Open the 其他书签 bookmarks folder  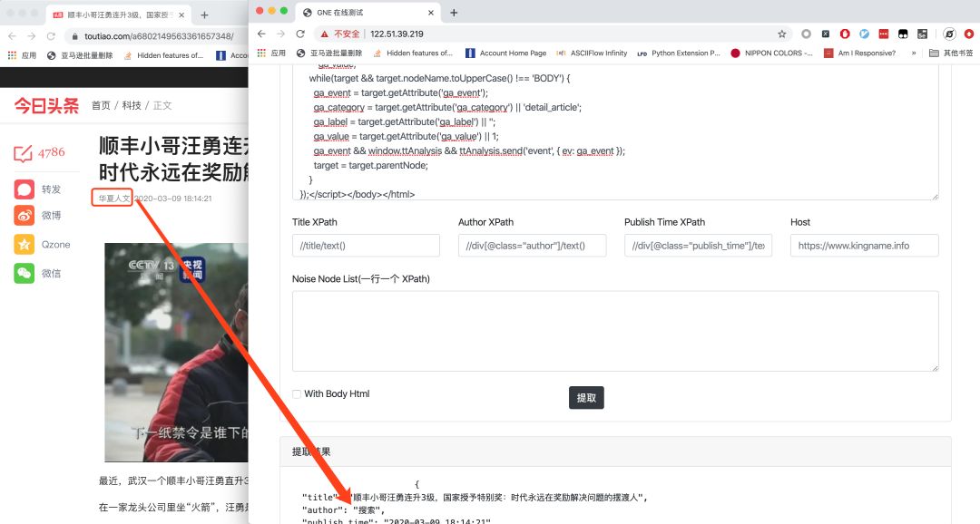click(951, 53)
